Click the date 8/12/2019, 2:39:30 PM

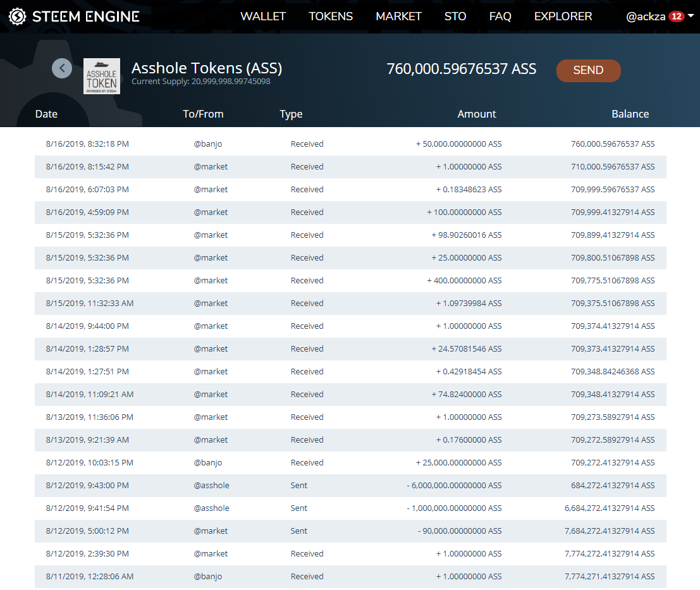[x=87, y=553]
